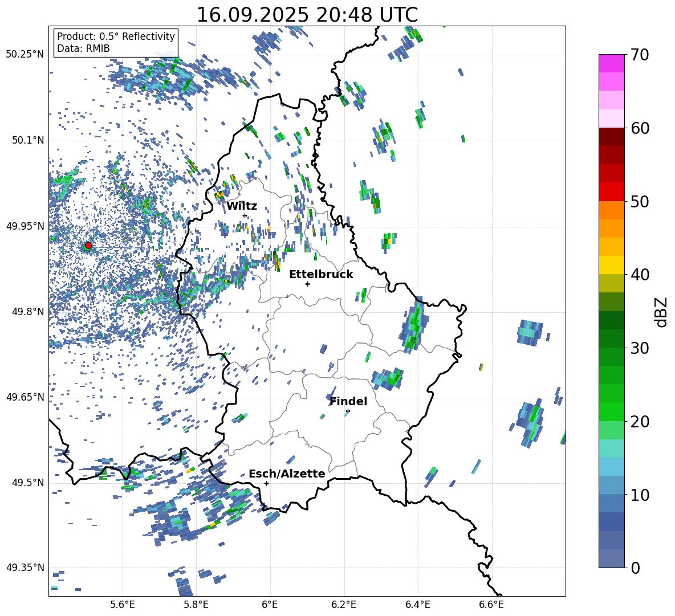Click the Data: RMIB text
Screen dimensions: 675x616
click(x=83, y=48)
